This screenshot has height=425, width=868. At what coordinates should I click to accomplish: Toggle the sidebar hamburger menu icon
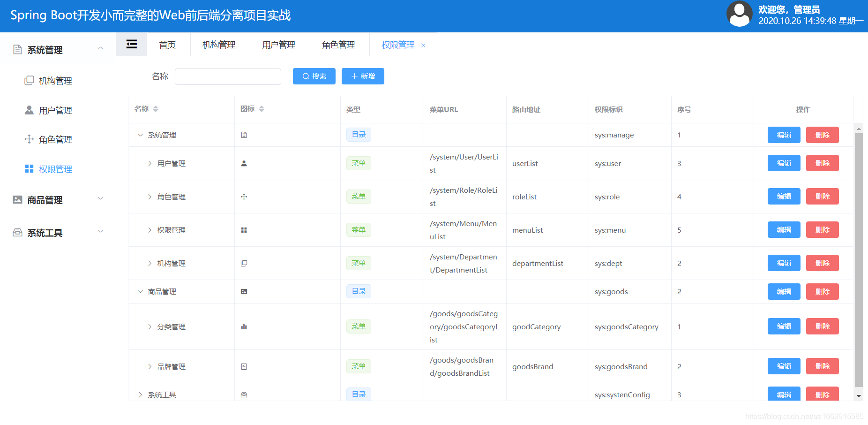coord(132,44)
